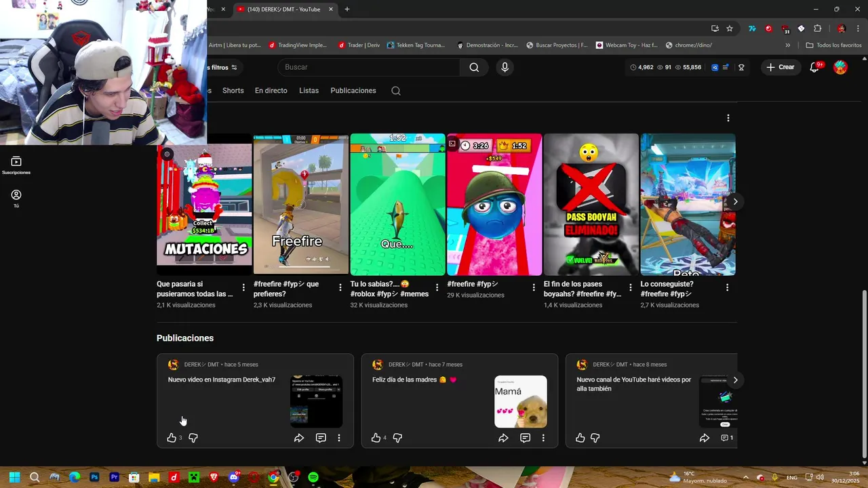Open the Chrome extensions puzzle icon

(x=817, y=28)
